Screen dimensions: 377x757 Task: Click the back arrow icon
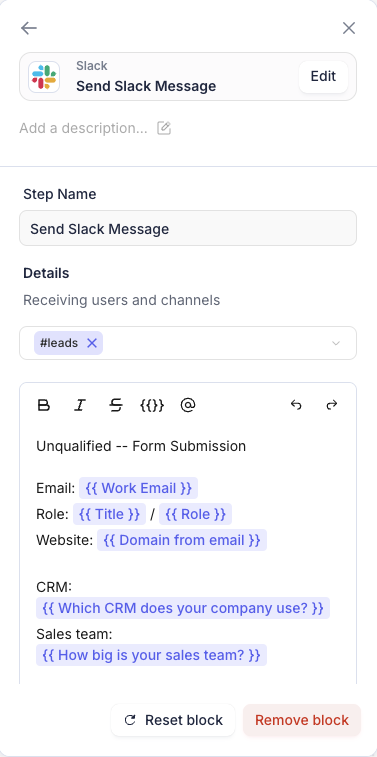[29, 28]
